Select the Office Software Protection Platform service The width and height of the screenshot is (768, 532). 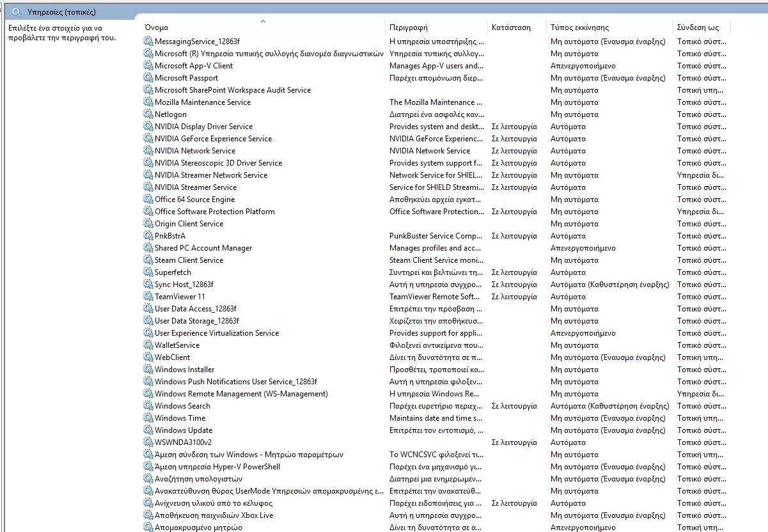[436, 212]
